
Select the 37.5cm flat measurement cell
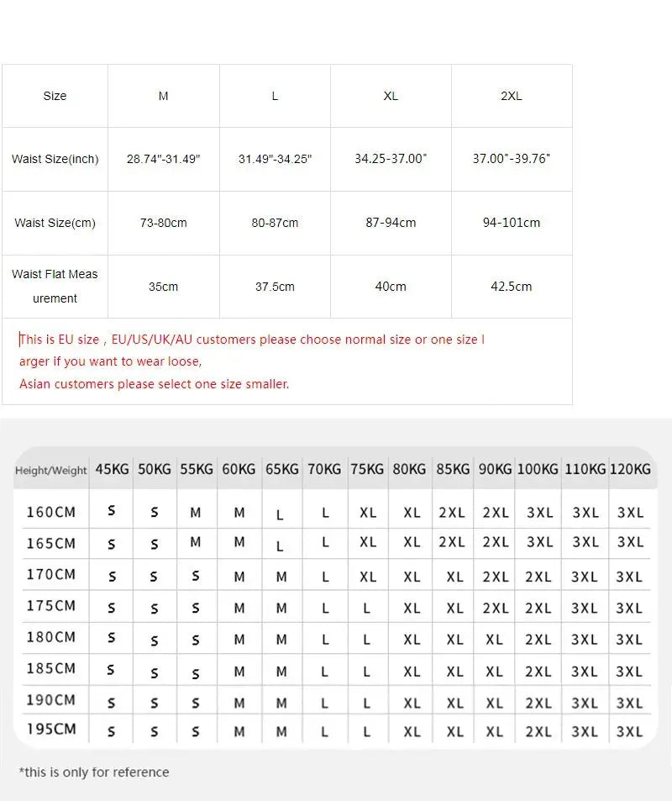275,287
